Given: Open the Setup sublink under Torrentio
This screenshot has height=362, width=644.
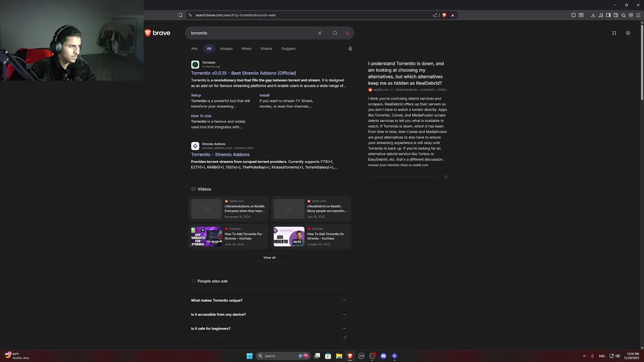Looking at the screenshot, I should (x=196, y=95).
